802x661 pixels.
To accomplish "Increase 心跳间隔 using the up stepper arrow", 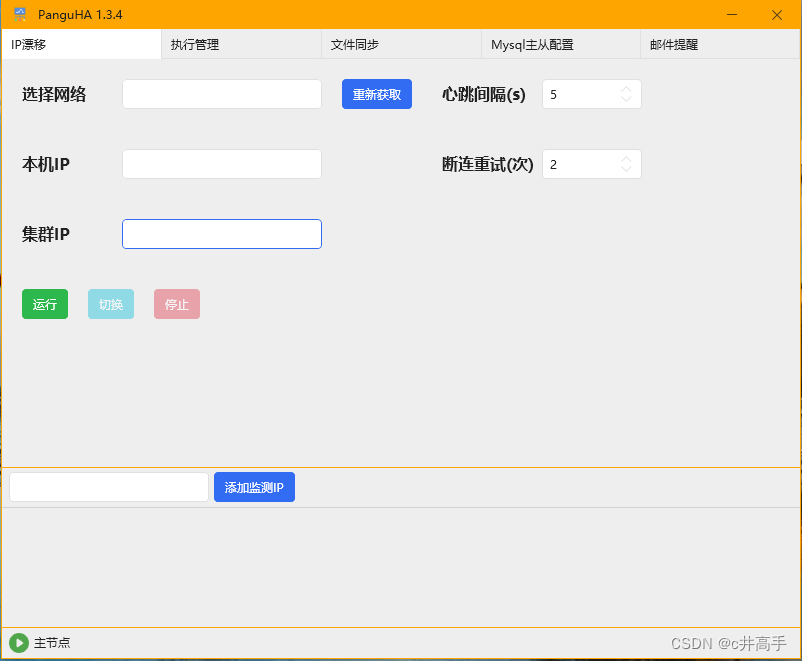I will (626, 88).
